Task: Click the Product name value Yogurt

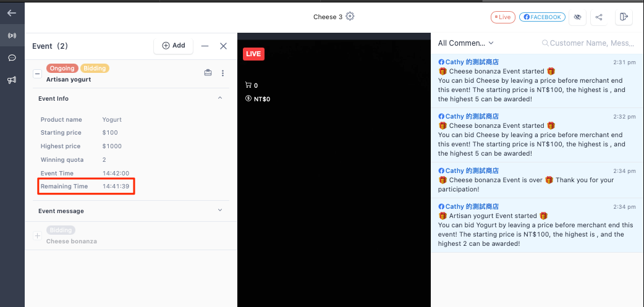Action: (112, 120)
